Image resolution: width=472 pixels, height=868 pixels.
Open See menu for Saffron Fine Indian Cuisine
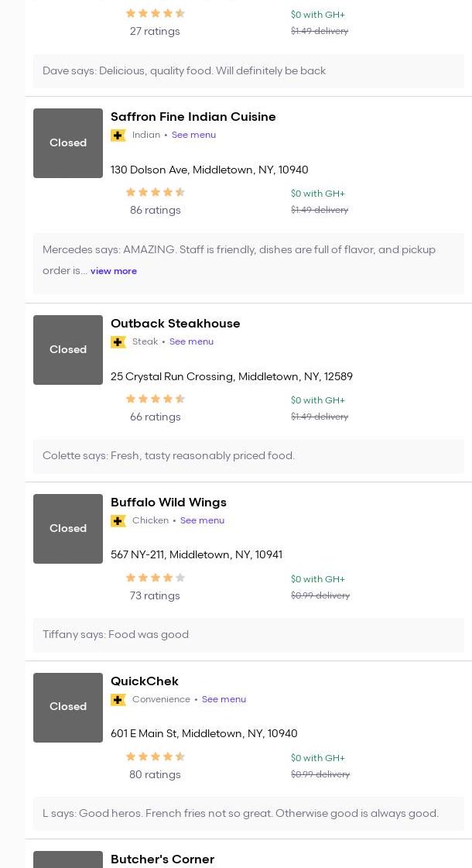[193, 135]
